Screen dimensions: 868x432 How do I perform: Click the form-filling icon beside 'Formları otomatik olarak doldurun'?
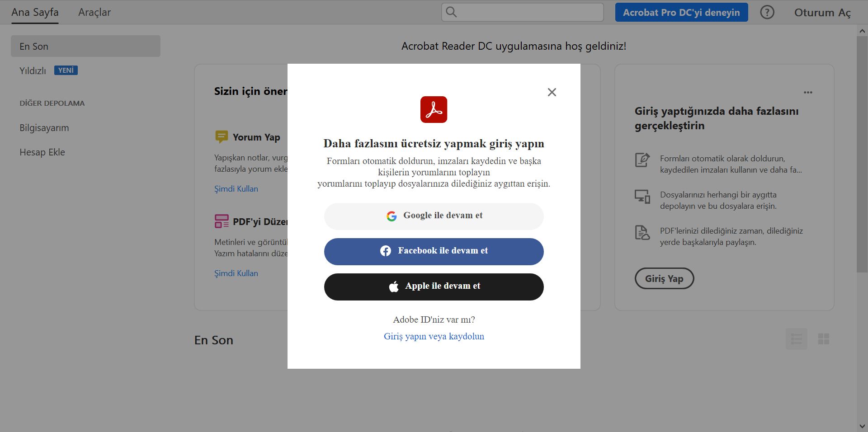click(x=642, y=160)
